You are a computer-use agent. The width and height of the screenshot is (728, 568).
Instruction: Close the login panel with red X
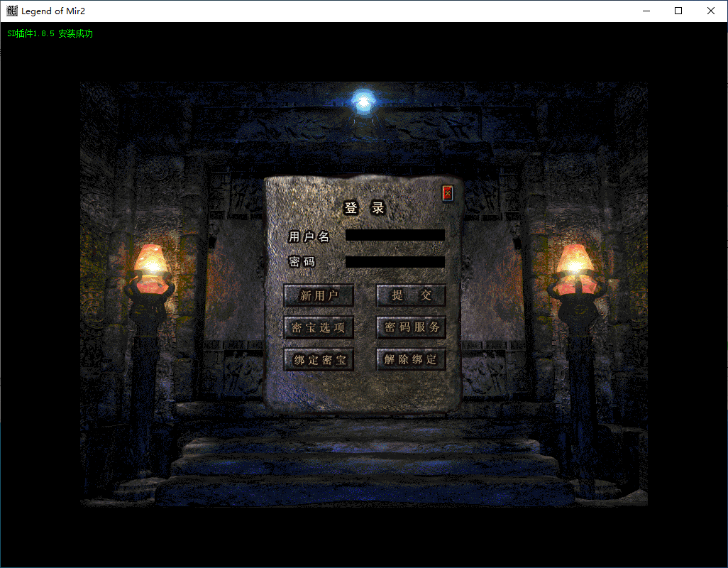[x=447, y=193]
